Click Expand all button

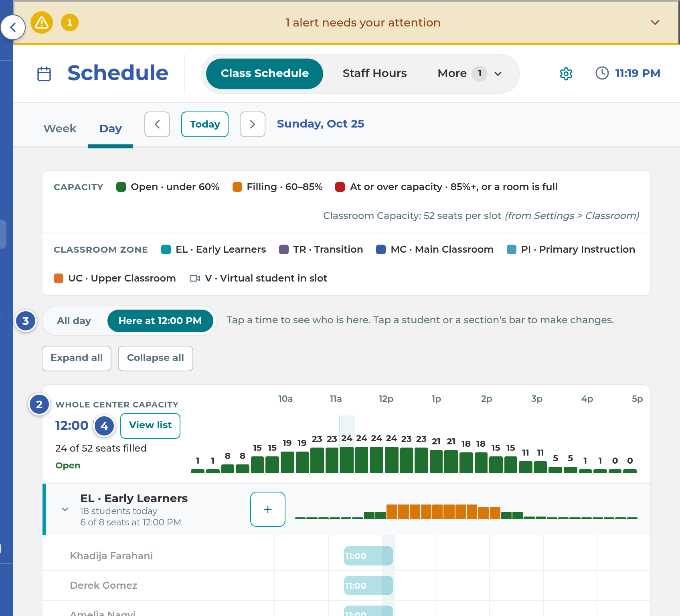[77, 358]
